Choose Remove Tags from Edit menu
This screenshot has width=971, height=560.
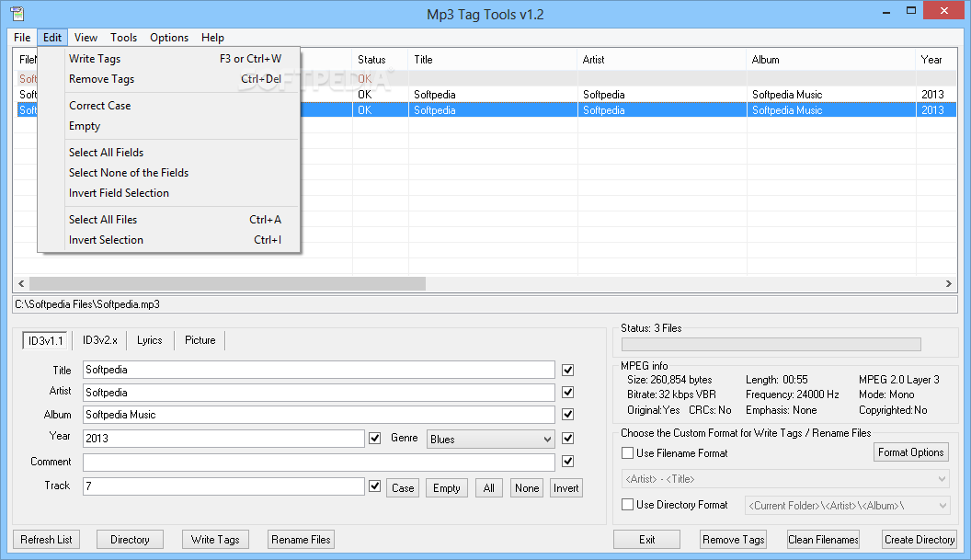[169, 79]
